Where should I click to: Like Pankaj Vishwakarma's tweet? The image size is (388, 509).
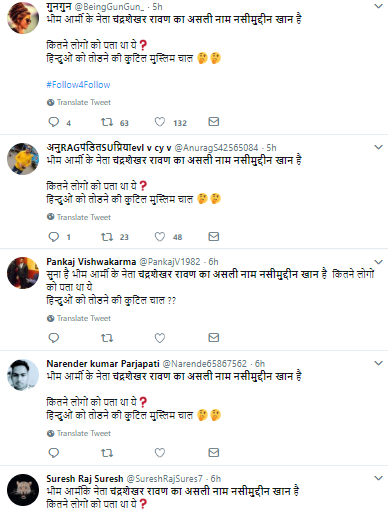pyautogui.click(x=160, y=338)
